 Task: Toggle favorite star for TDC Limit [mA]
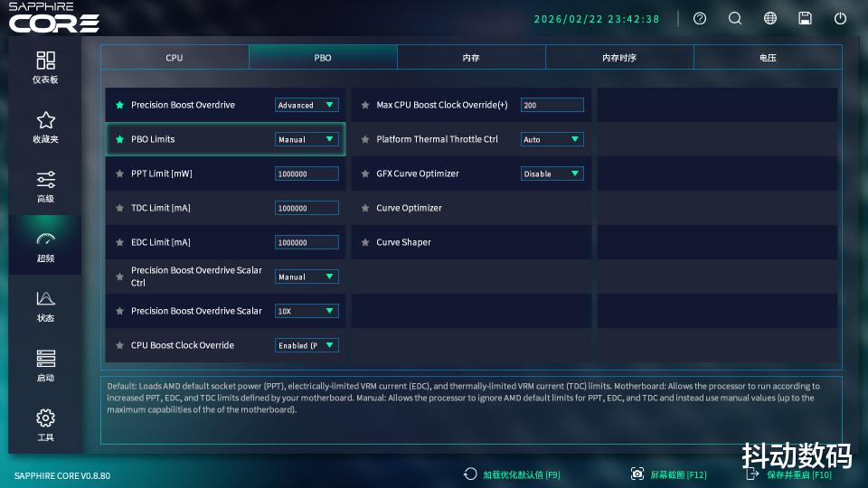[x=119, y=208]
